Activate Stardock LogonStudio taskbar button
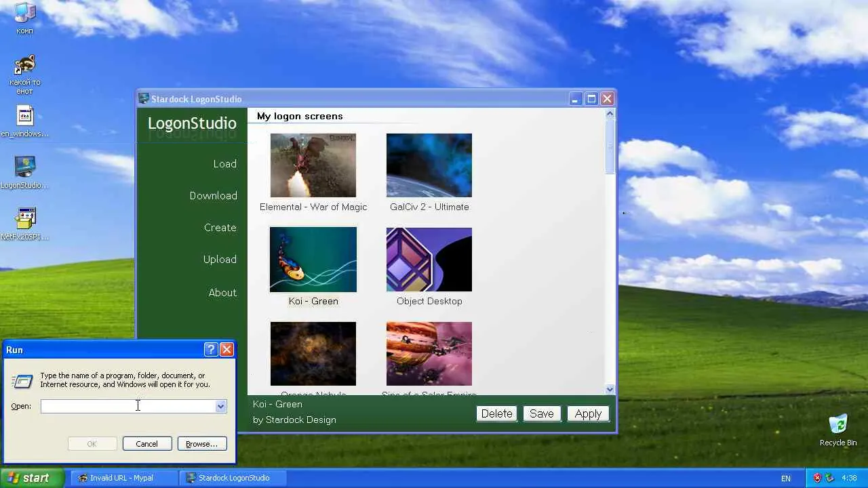Viewport: 868px width, 488px height. (x=233, y=478)
